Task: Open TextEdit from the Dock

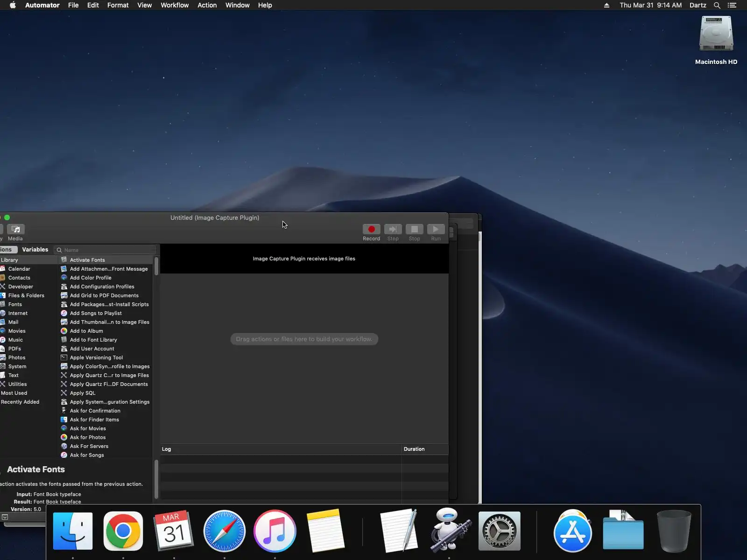Action: [399, 530]
